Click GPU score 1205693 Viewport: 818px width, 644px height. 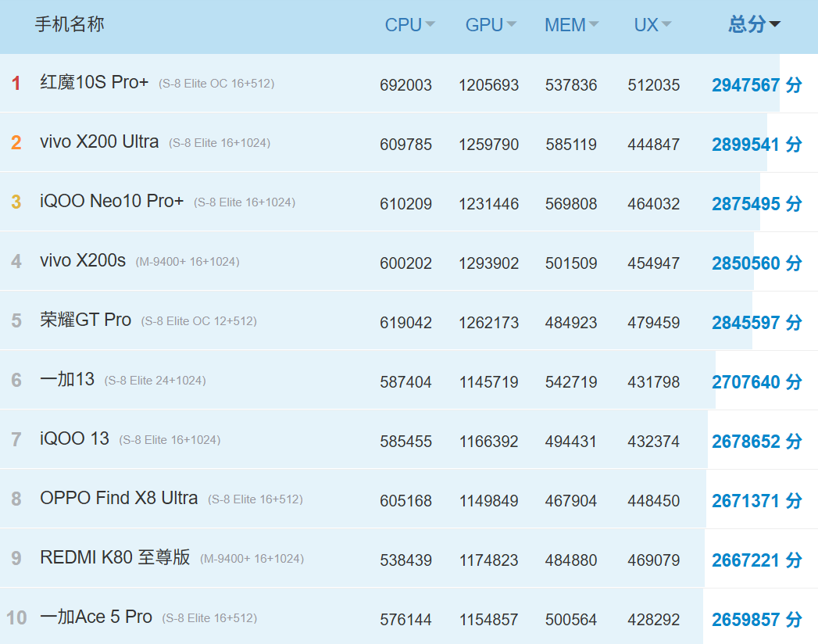tap(489, 85)
